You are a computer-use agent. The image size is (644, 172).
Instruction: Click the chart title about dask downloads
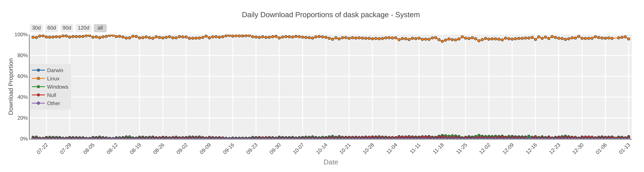click(330, 15)
